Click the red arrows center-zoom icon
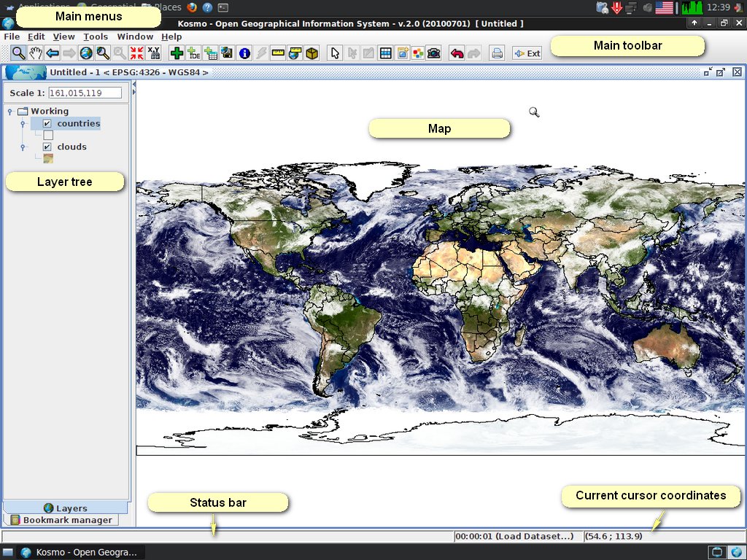This screenshot has height=560, width=747. 136,52
